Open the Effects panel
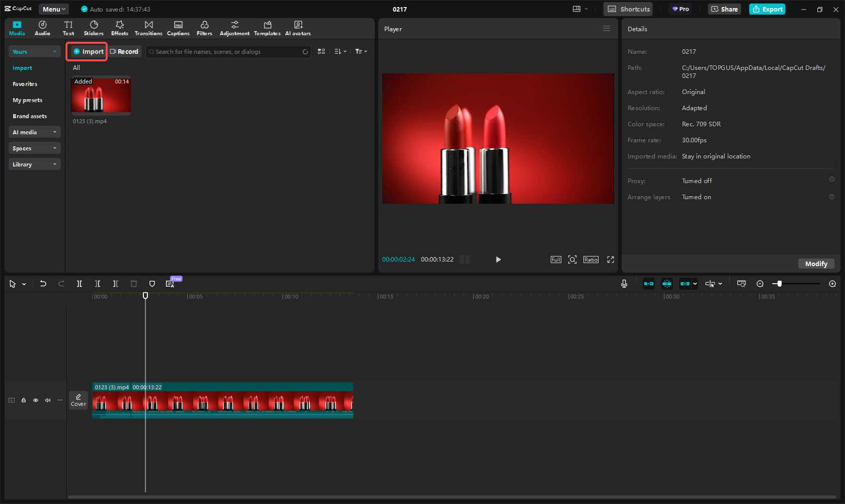Screen dimensions: 845x504 (120, 28)
